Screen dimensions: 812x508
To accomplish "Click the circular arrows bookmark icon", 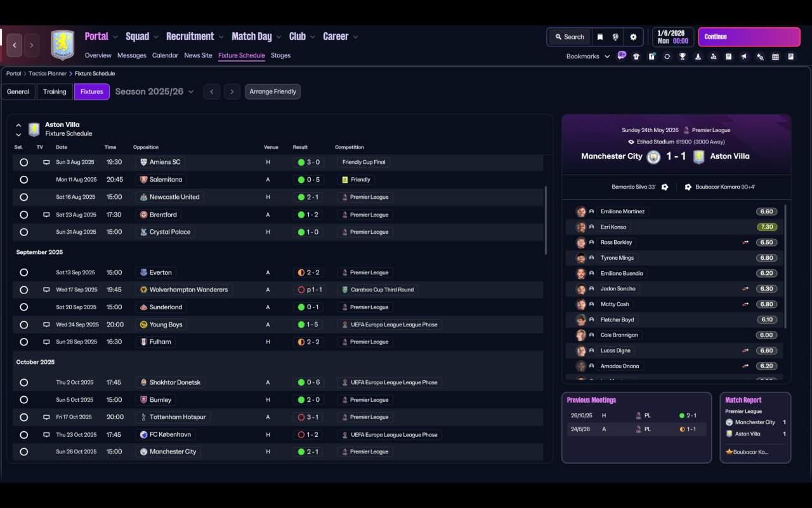I will click(667, 57).
